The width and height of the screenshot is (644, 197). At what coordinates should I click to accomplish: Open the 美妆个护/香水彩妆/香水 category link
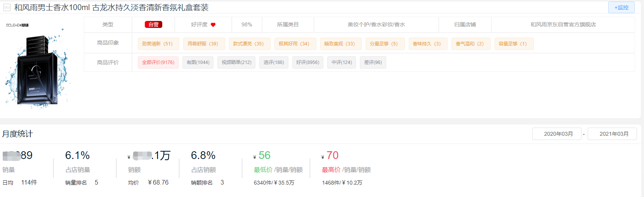click(376, 24)
